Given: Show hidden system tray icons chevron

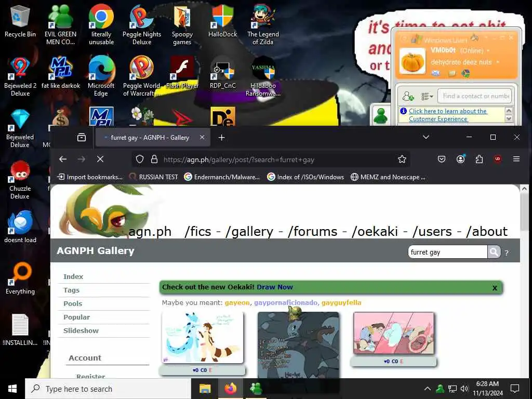Looking at the screenshot, I should click(428, 389).
